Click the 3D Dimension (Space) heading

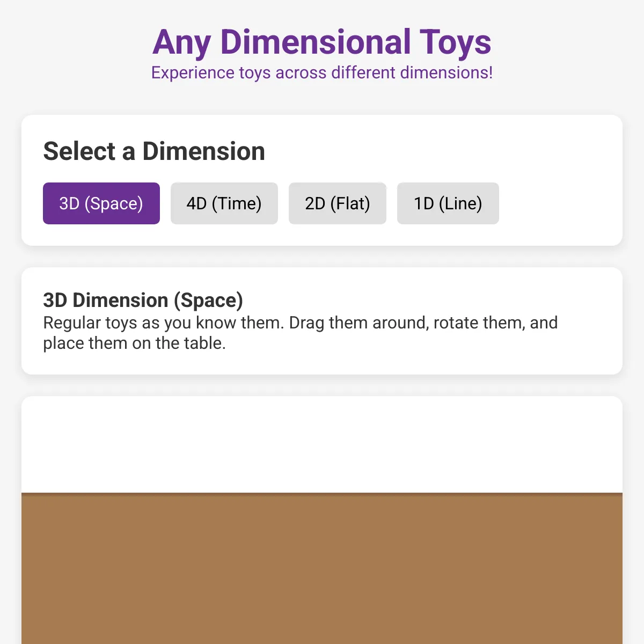pos(143,301)
